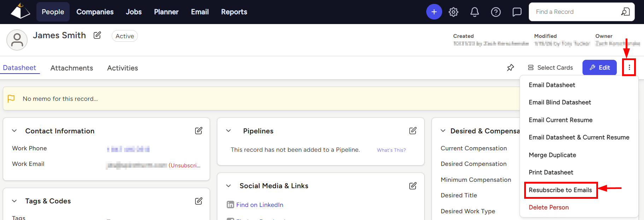Edit the Pipelines card
Image resolution: width=644 pixels, height=220 pixels.
pos(413,131)
